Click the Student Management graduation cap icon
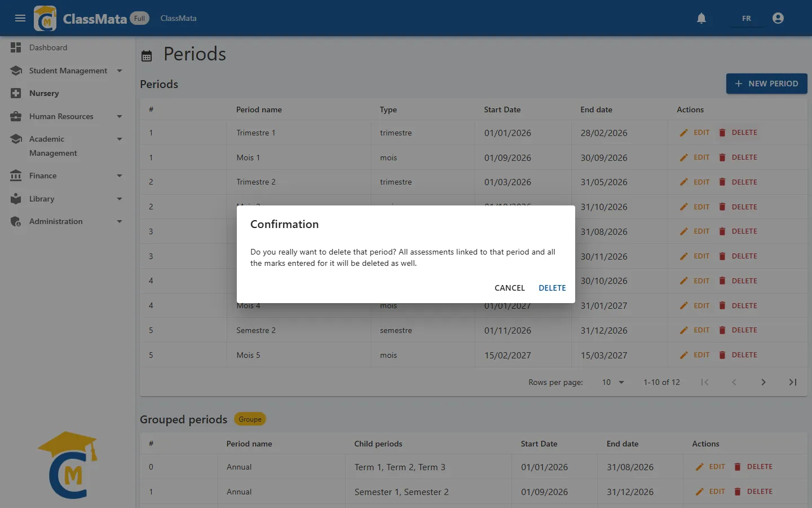This screenshot has height=508, width=812. tap(16, 71)
